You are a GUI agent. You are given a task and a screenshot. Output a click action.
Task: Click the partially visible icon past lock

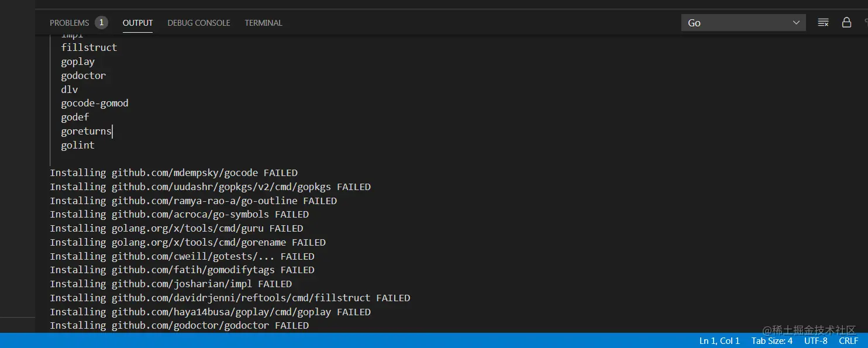pos(866,23)
